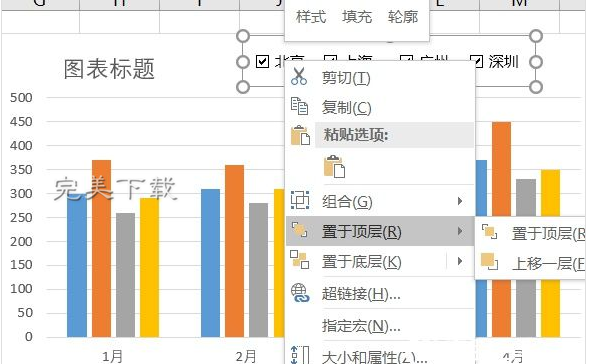This screenshot has width=589, height=364.
Task: Click the tall orange bar at right
Action: click(x=501, y=169)
